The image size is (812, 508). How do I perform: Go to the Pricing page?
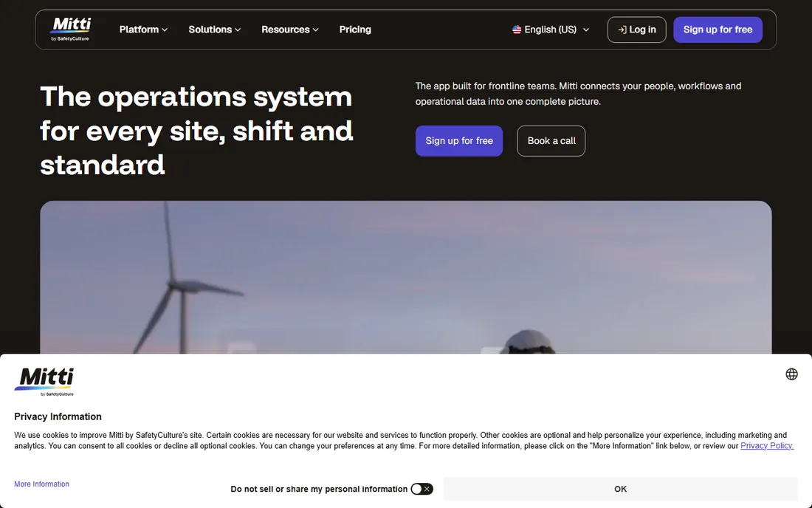coord(355,30)
